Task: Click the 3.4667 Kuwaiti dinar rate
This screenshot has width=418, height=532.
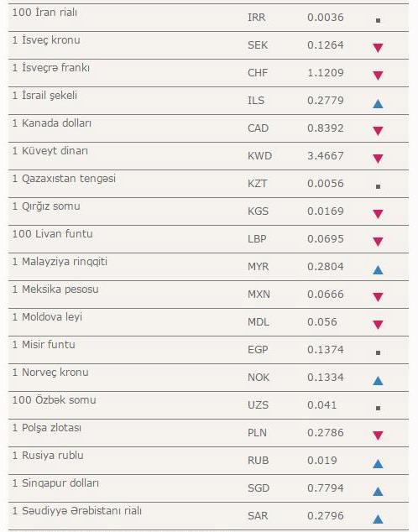Action: pyautogui.click(x=326, y=156)
